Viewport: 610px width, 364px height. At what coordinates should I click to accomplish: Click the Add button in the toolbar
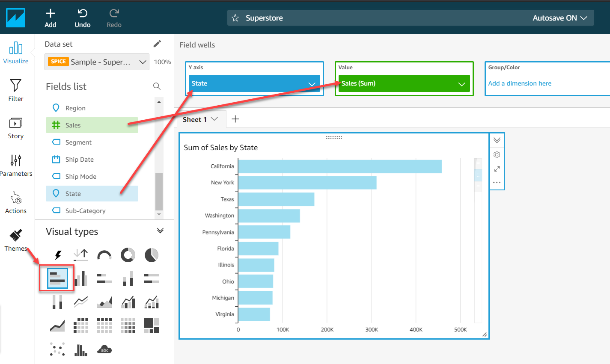tap(51, 18)
